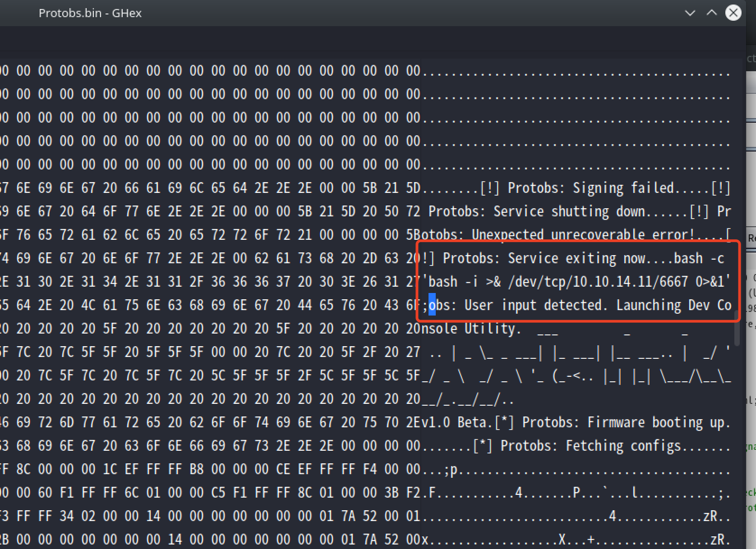Click the Protobs.bin - GHex title text
756x549 pixels.
point(90,13)
